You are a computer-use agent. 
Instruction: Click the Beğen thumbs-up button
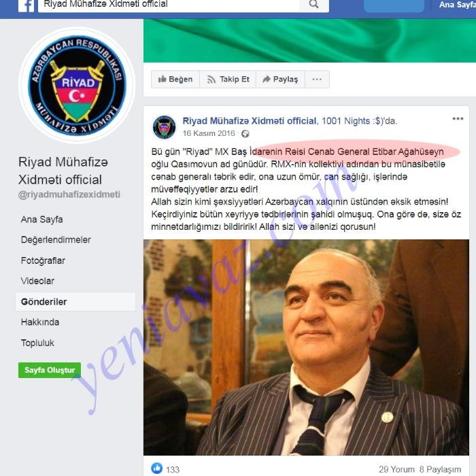click(x=175, y=80)
